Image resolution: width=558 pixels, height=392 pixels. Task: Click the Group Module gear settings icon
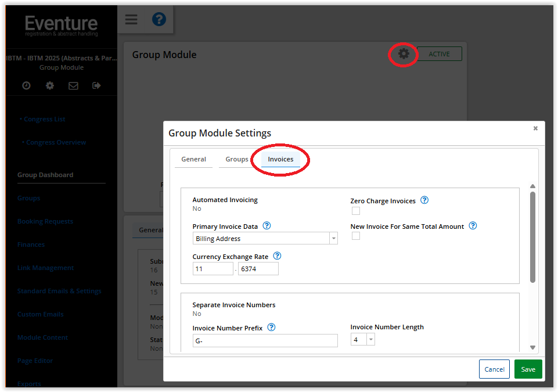404,54
